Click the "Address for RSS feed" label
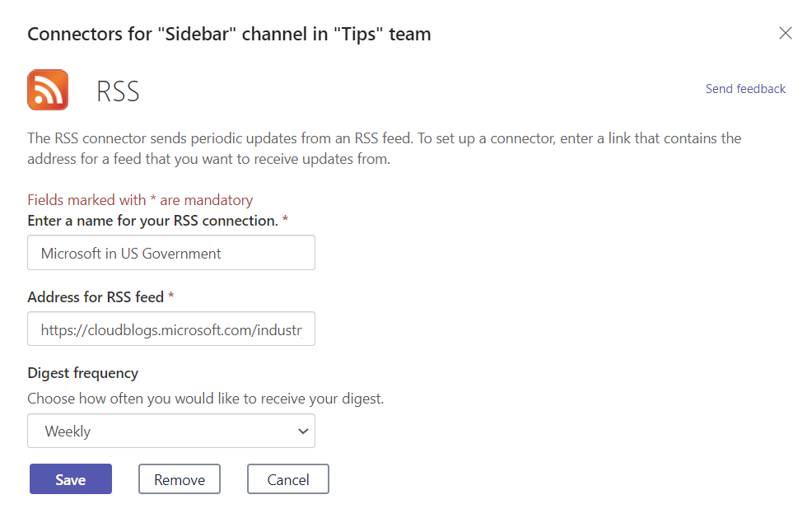The image size is (812, 518). coord(96,296)
